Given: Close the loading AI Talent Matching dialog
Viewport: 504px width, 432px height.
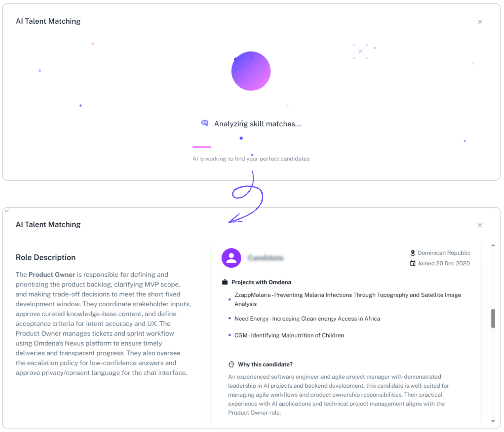Looking at the screenshot, I should [480, 22].
